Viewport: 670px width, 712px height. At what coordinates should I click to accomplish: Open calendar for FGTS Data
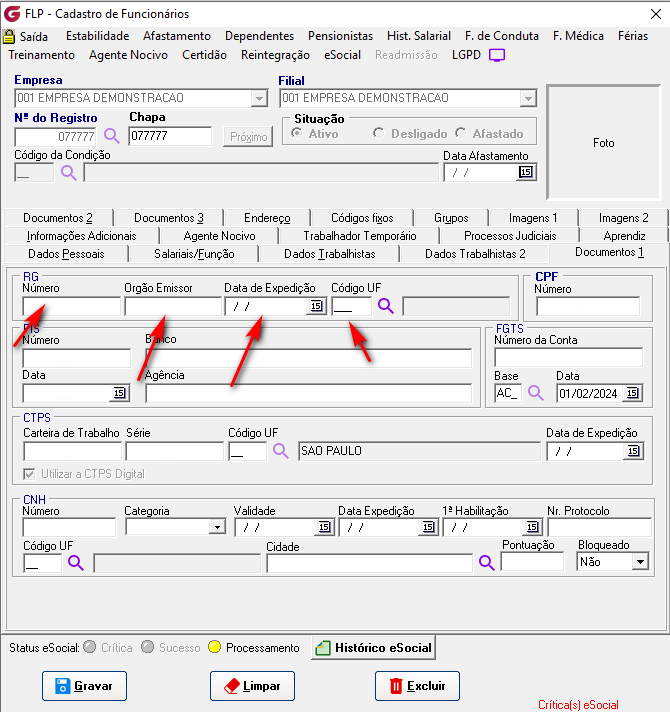click(x=632, y=393)
